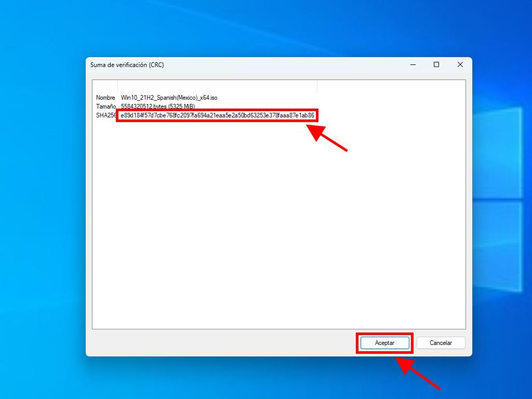532x399 pixels.
Task: Click the Aceptar button
Action: 384,343
